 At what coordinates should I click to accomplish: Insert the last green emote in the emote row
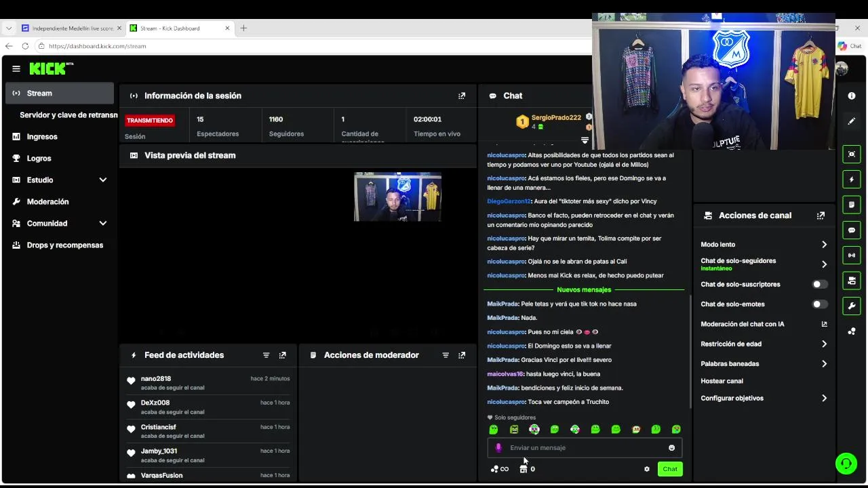click(x=676, y=429)
